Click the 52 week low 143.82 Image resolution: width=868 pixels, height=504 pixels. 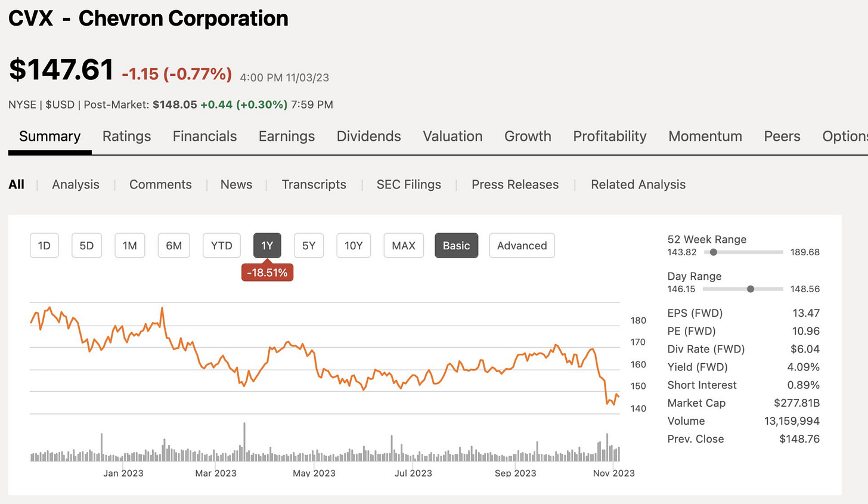[682, 252]
